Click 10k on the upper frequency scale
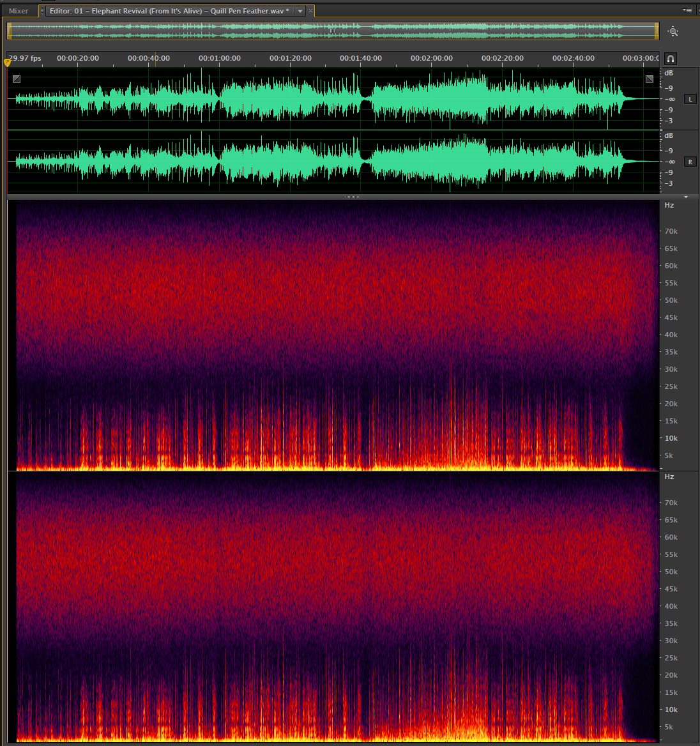Viewport: 700px width, 746px height. (x=671, y=438)
